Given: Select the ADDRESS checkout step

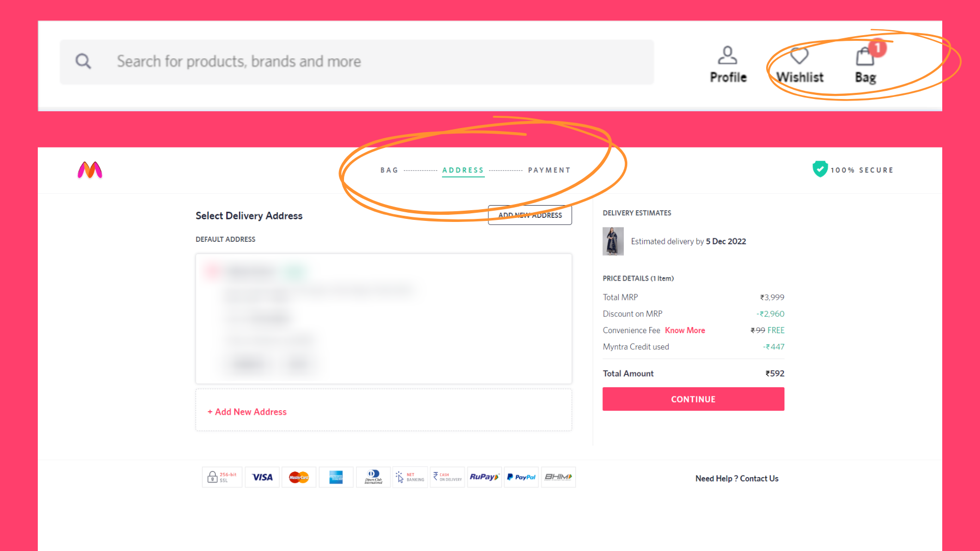Looking at the screenshot, I should (463, 170).
